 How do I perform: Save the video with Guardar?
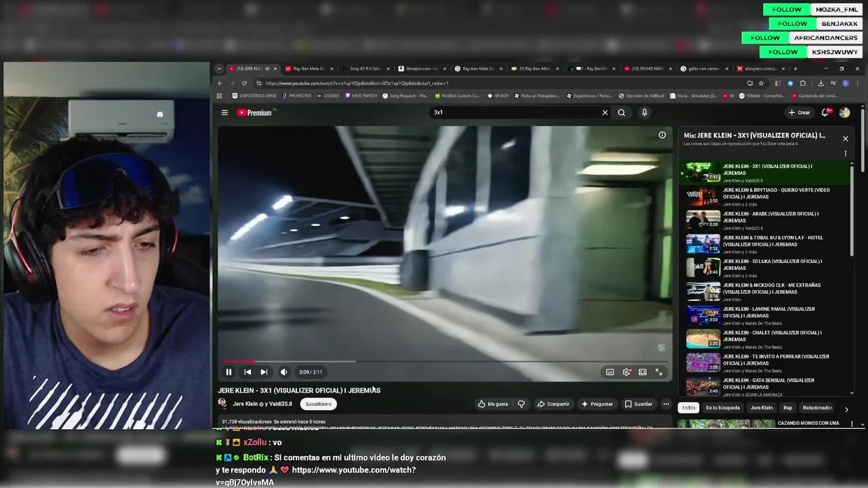click(639, 404)
